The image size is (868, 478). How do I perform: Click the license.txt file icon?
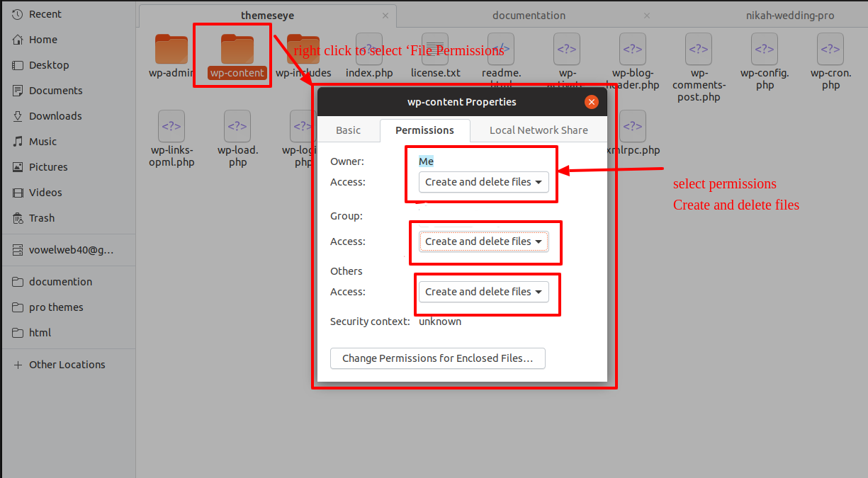coord(435,50)
